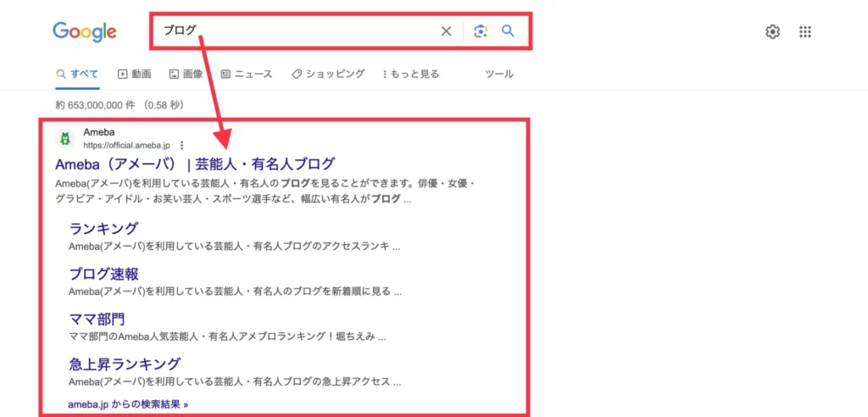Click the ameba.jp からの検索結果 link
868x417 pixels.
pos(128,404)
